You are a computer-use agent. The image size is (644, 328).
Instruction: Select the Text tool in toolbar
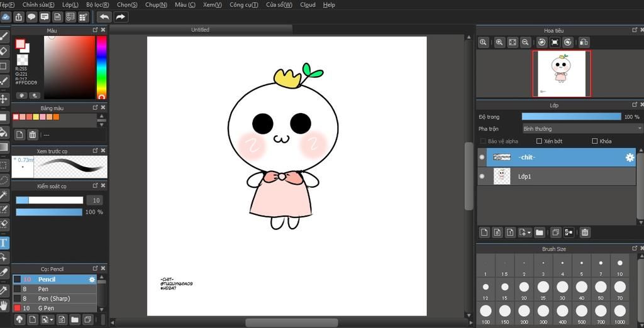tap(4, 242)
